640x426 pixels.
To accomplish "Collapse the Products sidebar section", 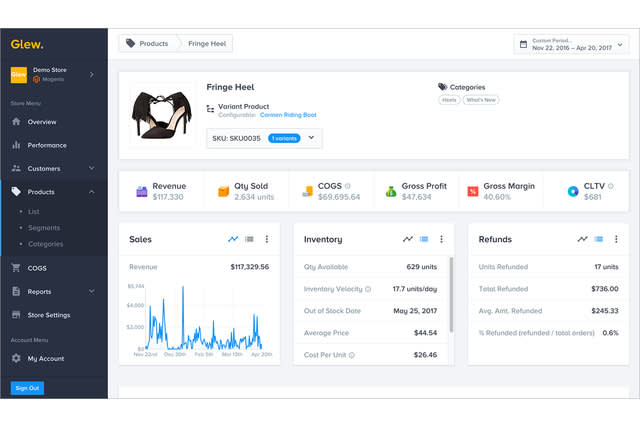I will point(91,191).
